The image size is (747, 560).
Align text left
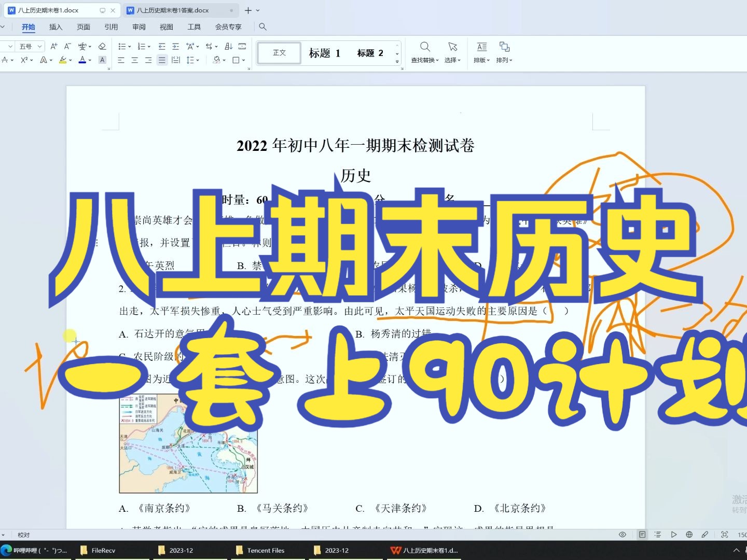121,60
